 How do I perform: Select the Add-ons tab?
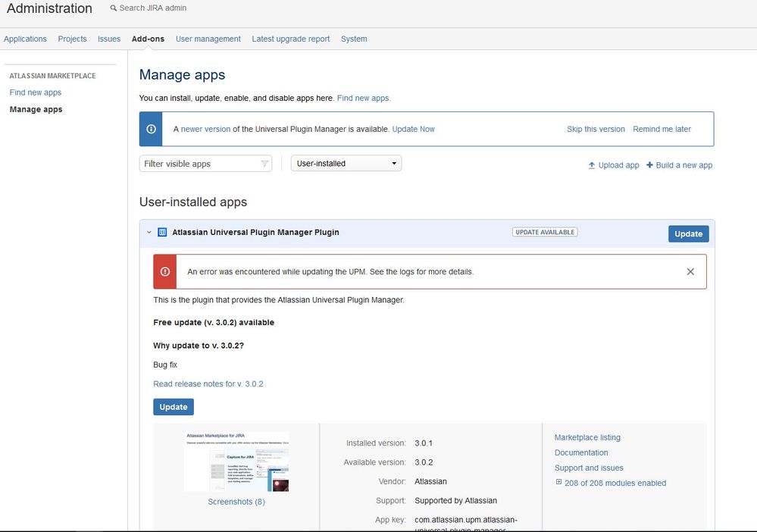click(148, 39)
